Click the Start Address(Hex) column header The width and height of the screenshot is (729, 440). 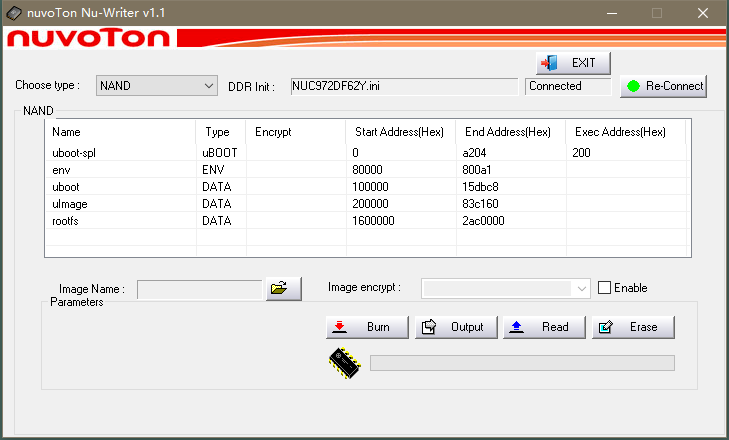401,132
